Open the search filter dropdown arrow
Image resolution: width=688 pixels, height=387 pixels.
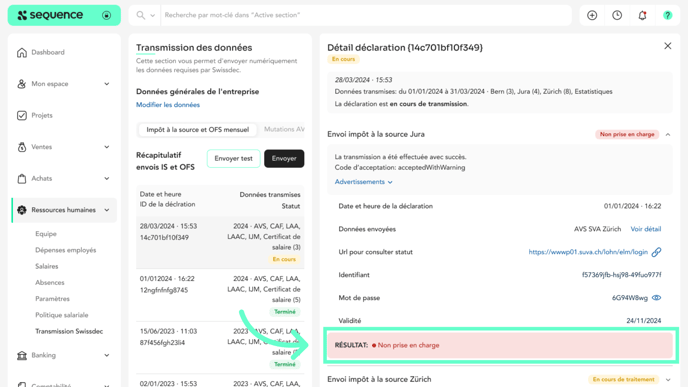(152, 15)
